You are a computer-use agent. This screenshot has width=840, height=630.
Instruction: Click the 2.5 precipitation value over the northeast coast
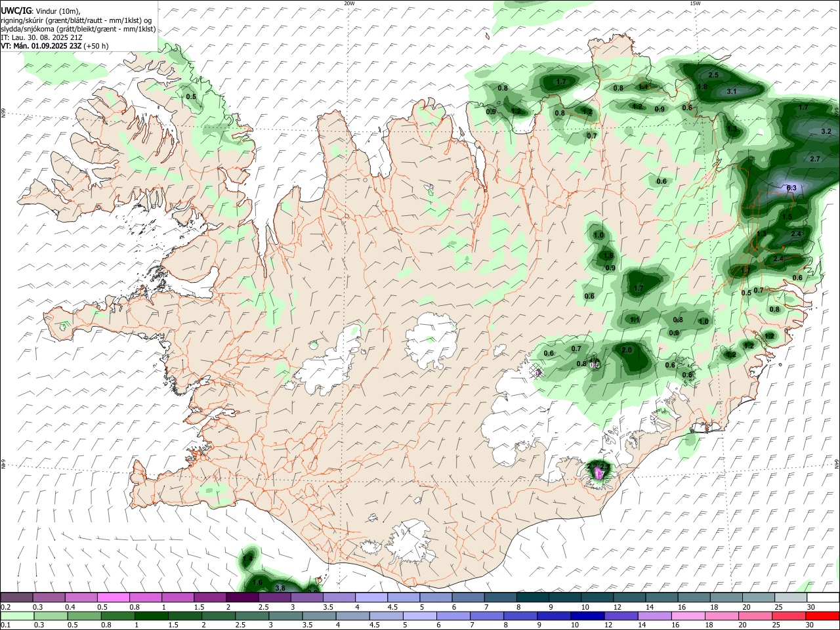point(713,75)
